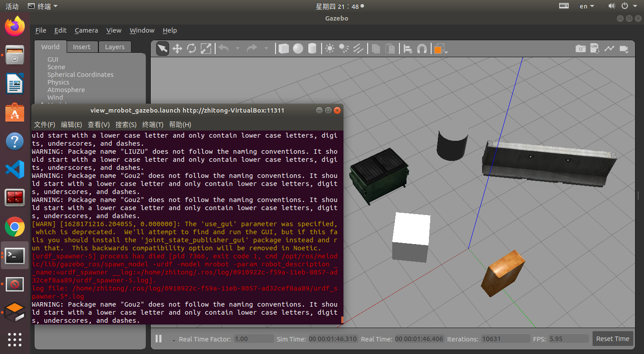This screenshot has height=354, width=644.
Task: Open the redo history dropdown arrow
Action: [x=266, y=48]
